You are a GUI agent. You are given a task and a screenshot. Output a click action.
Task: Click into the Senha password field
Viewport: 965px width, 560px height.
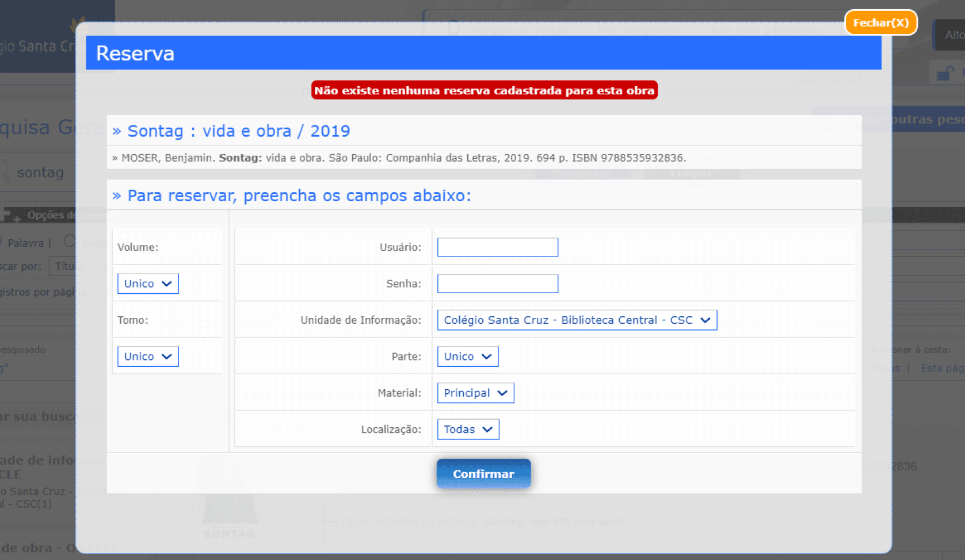(497, 283)
